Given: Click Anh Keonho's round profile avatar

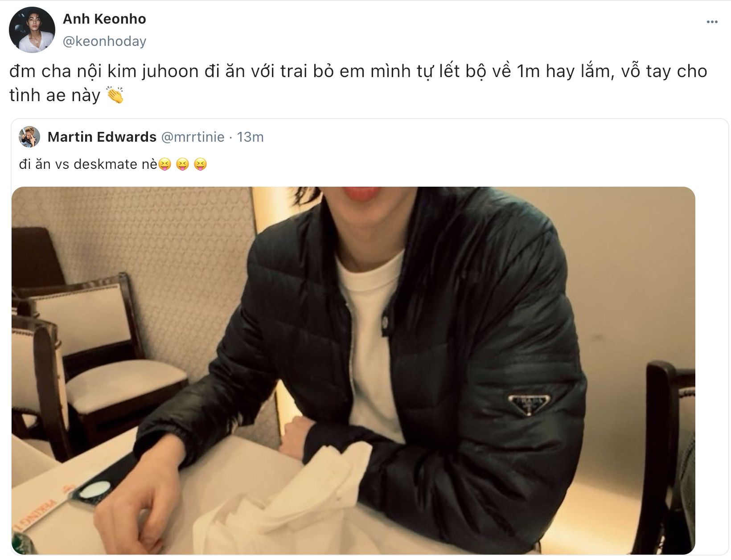Looking at the screenshot, I should tap(32, 30).
